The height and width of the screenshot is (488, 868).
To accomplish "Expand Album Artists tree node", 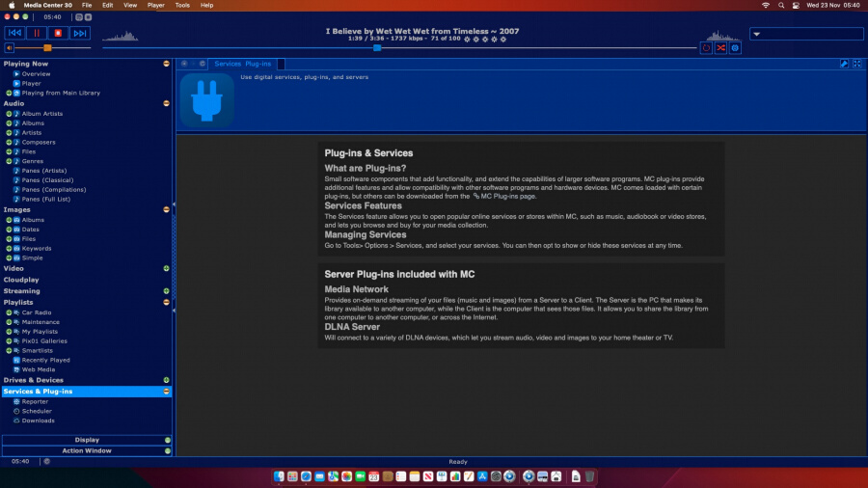I will coord(9,114).
